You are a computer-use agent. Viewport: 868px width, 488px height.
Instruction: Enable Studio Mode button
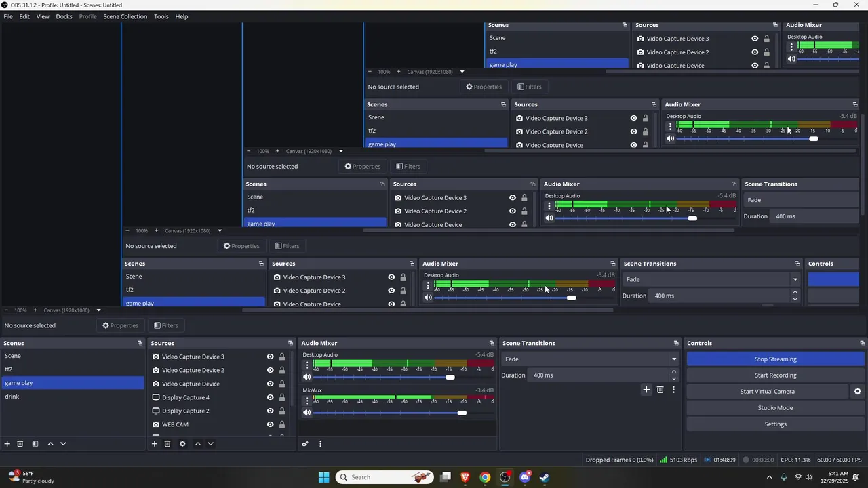(x=775, y=408)
